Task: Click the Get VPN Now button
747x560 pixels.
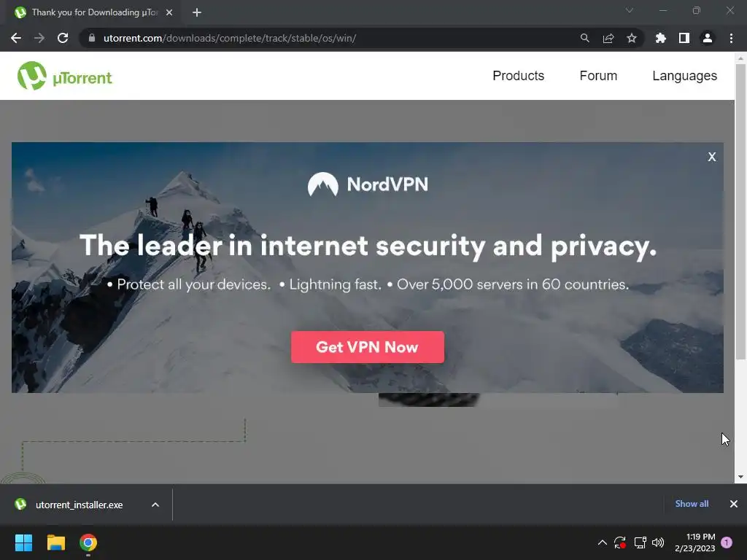Action: [x=368, y=347]
